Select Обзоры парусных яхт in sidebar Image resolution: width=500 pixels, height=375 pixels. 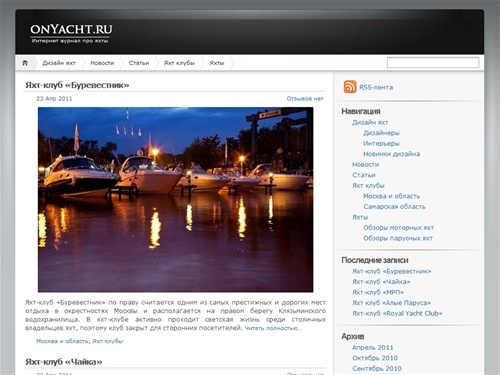(398, 238)
